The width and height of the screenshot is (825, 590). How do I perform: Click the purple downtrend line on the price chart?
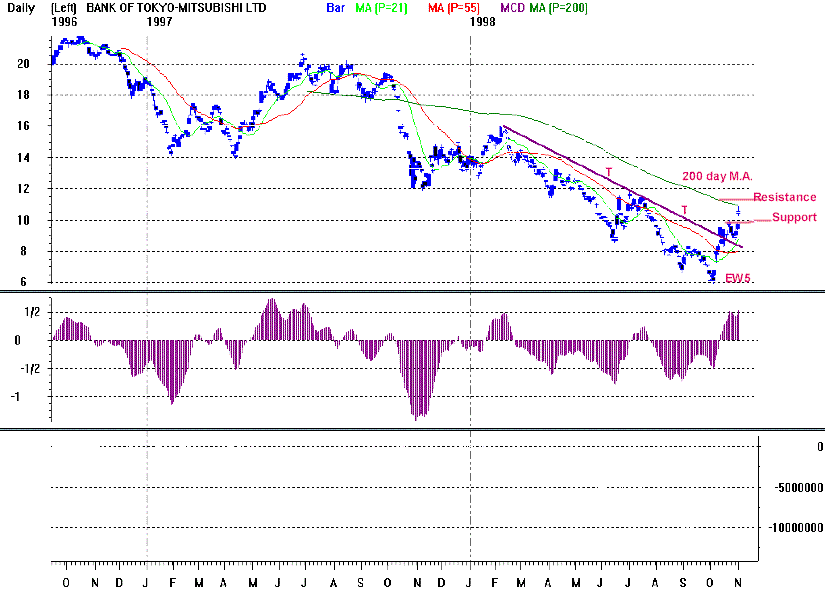click(623, 186)
